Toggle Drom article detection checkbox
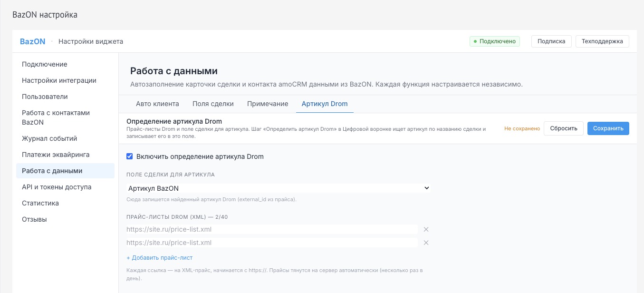 130,156
